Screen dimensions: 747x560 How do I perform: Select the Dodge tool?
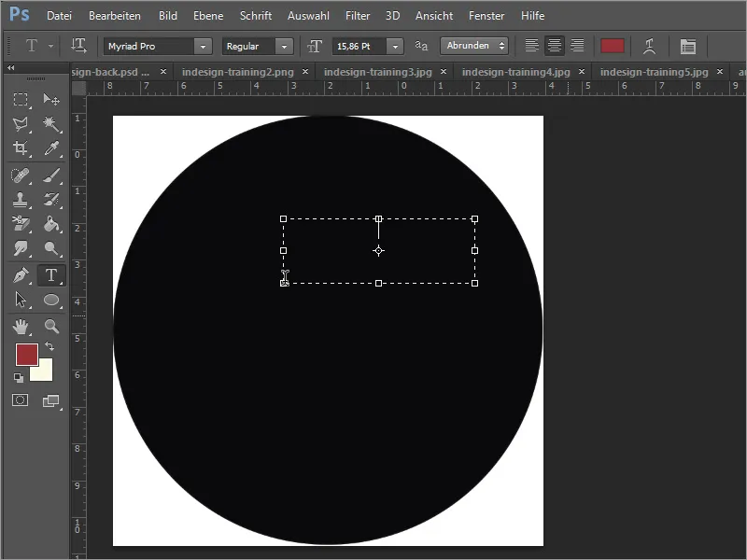tap(51, 247)
